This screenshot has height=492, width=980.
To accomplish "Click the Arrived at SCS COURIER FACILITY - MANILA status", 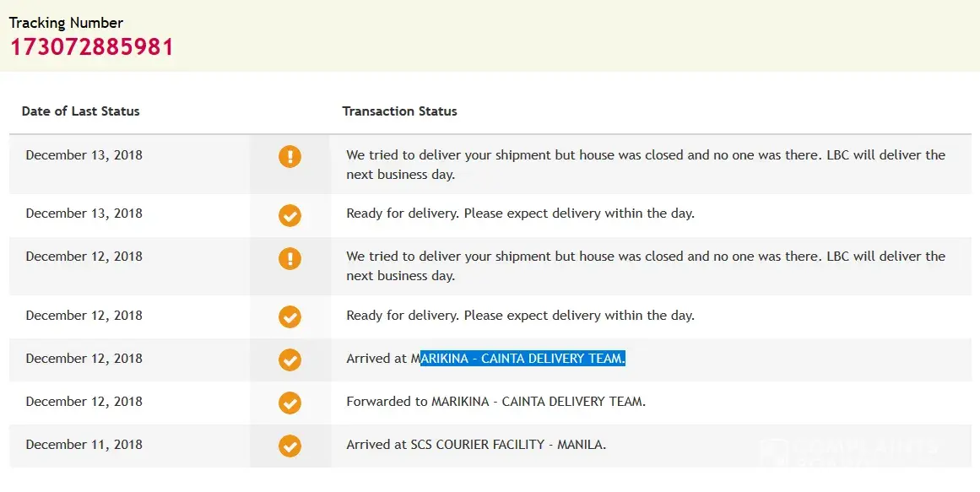I will [x=476, y=445].
